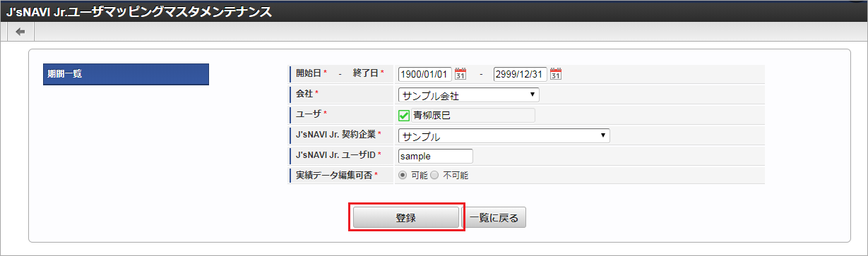Click the 登録 button
Image resolution: width=868 pixels, height=256 pixels.
pyautogui.click(x=406, y=218)
